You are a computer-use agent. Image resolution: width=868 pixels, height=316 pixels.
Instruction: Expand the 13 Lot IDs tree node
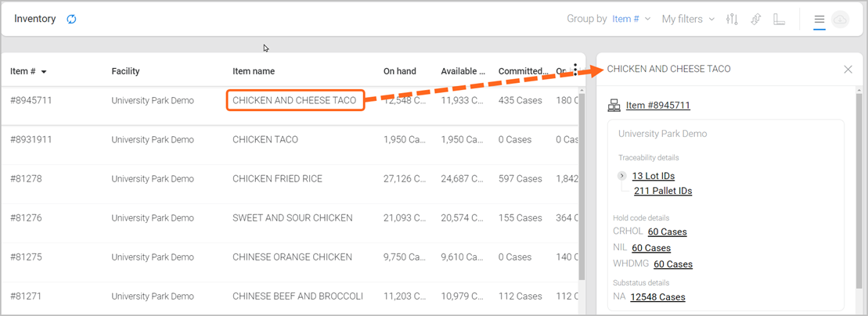[x=622, y=176]
